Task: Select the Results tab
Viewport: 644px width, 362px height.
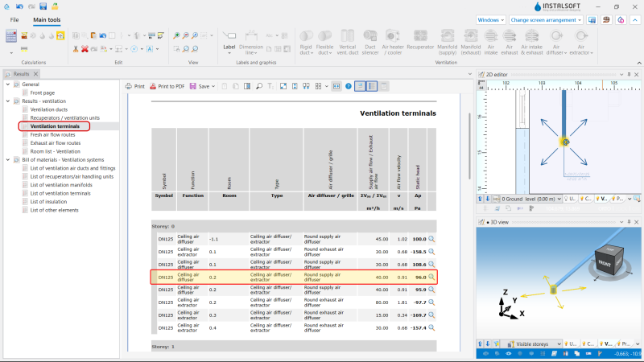Action: click(21, 74)
